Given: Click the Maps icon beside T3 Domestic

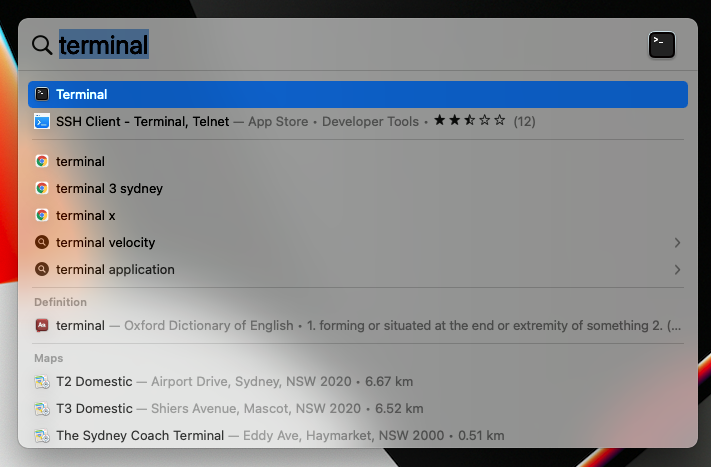Looking at the screenshot, I should pos(42,409).
